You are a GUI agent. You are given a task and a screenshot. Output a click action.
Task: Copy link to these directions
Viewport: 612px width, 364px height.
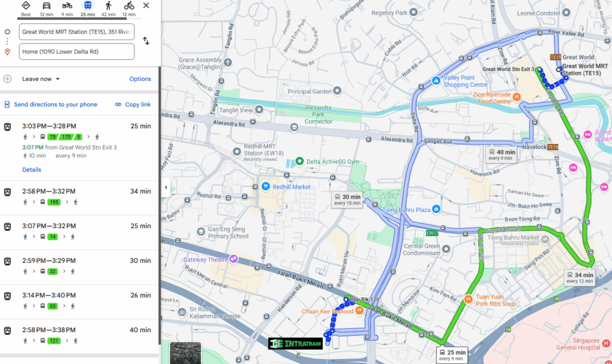(x=133, y=105)
